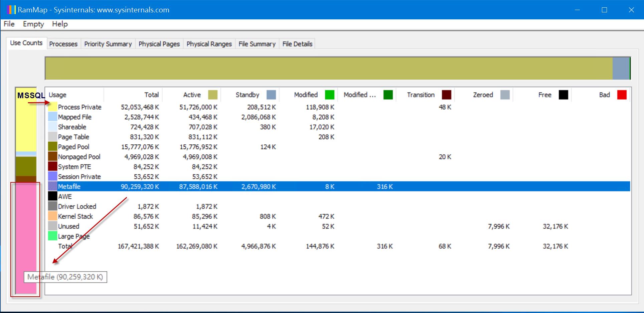Viewport: 644px width, 313px height.
Task: Switch to the Processes tab
Action: (63, 44)
